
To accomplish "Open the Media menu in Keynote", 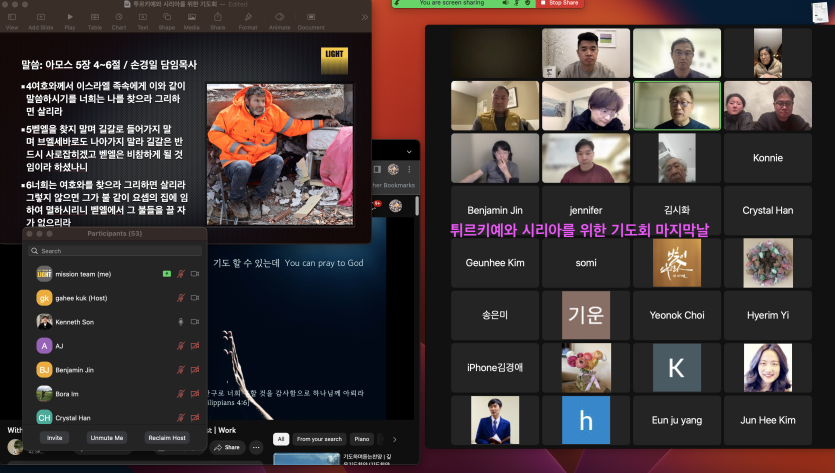I will point(192,21).
